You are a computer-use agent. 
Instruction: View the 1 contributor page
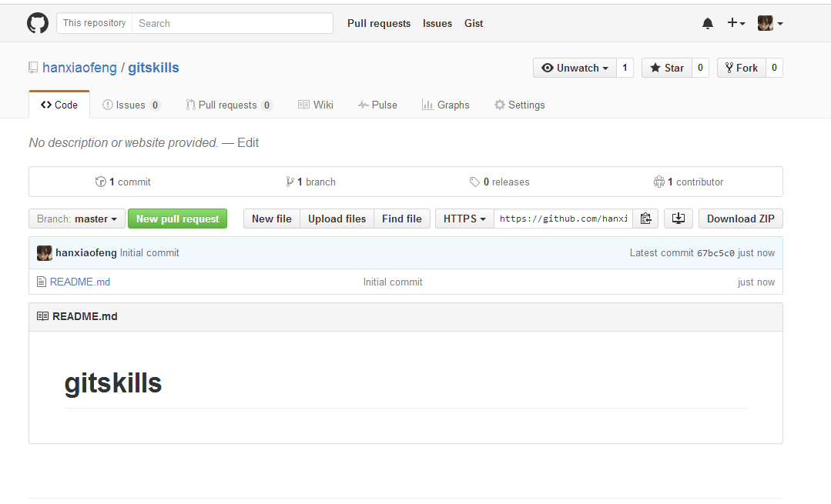click(689, 182)
